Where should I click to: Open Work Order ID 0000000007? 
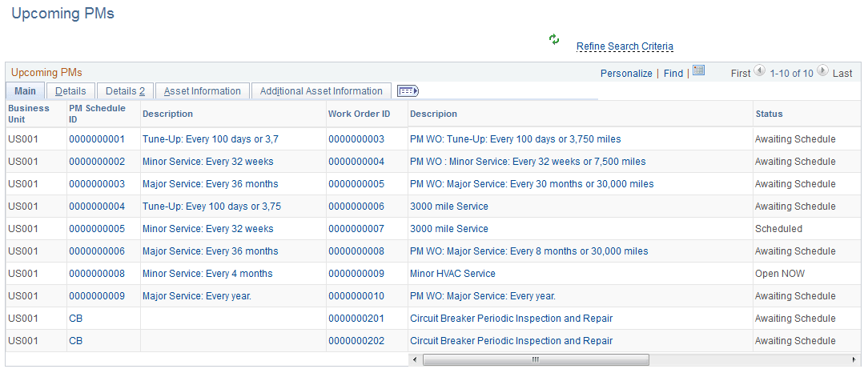pos(356,229)
